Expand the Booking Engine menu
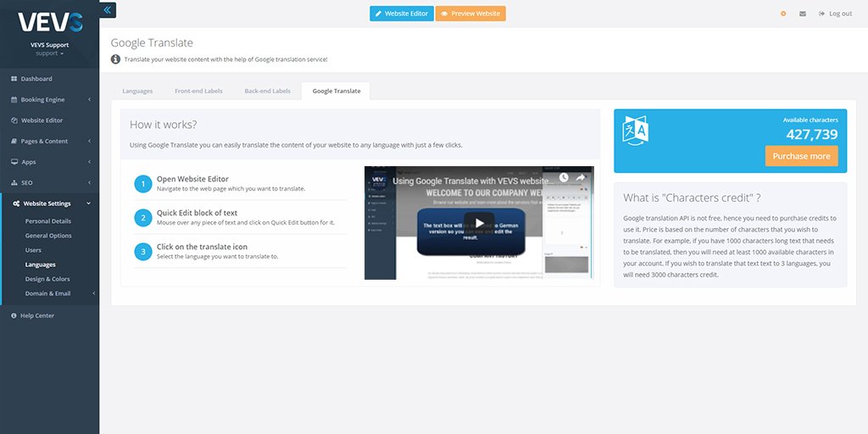 click(50, 100)
